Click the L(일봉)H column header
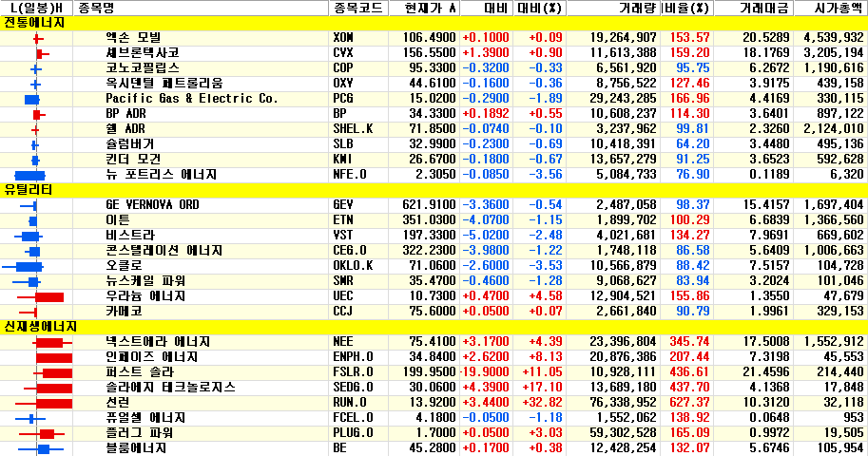 click(x=36, y=8)
